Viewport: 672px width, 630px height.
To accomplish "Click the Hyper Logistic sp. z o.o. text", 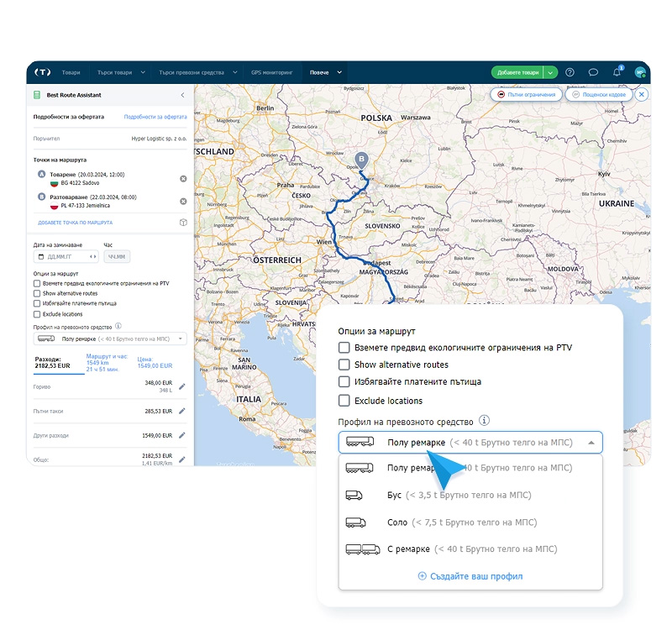I will pos(159,139).
